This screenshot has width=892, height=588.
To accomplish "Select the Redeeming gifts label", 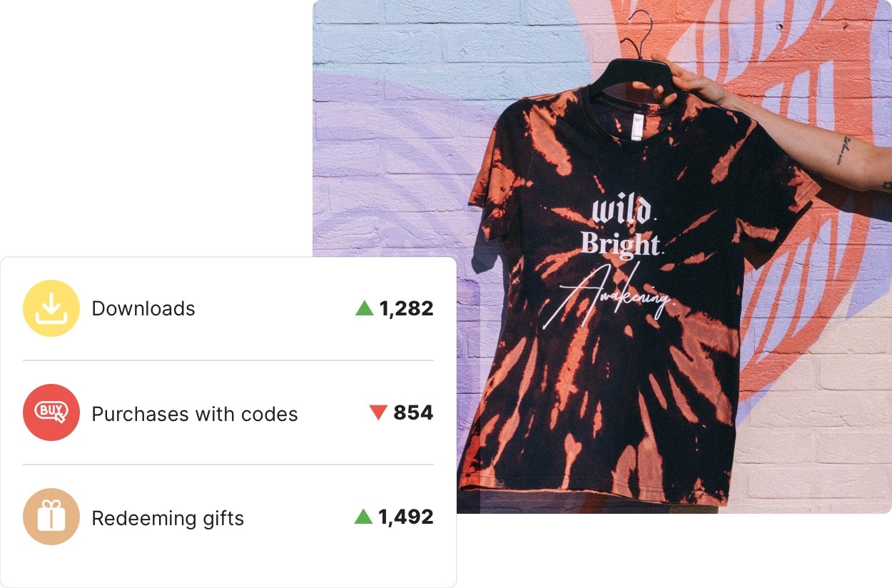I will tap(168, 518).
